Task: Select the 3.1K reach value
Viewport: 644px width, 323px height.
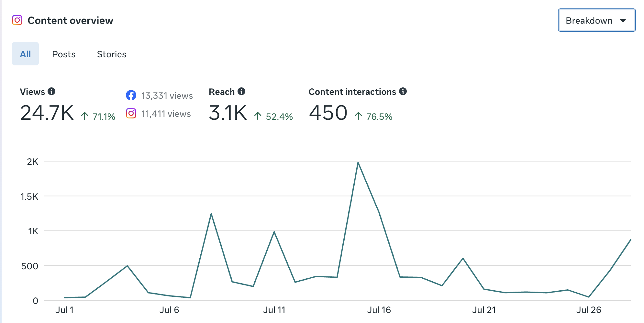Action: (x=228, y=113)
